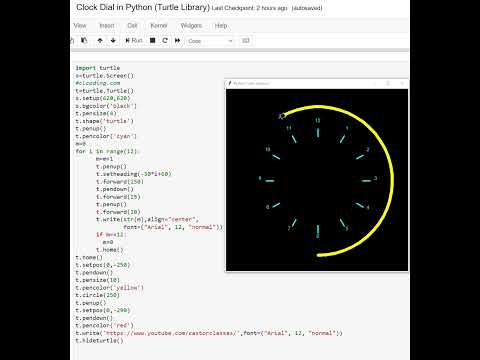Click the 't.setpos(0,-250)' code line
The height and width of the screenshot is (360, 480).
(x=103, y=265)
